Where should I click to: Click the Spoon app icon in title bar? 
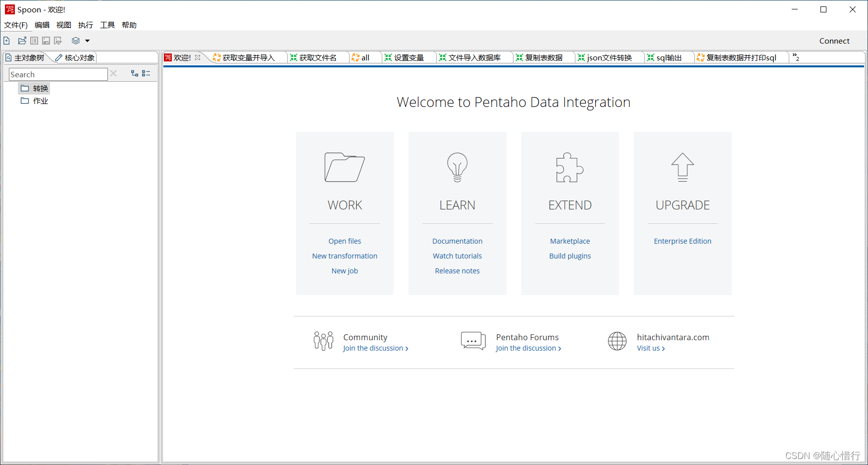coord(9,9)
